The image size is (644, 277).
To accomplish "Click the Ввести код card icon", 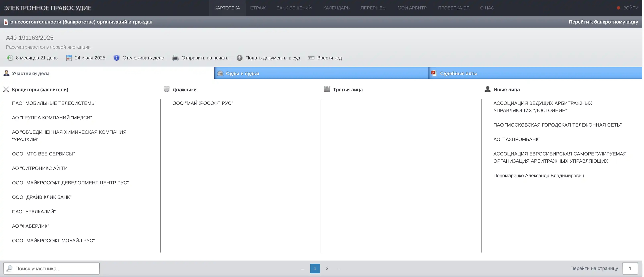I will click(311, 58).
